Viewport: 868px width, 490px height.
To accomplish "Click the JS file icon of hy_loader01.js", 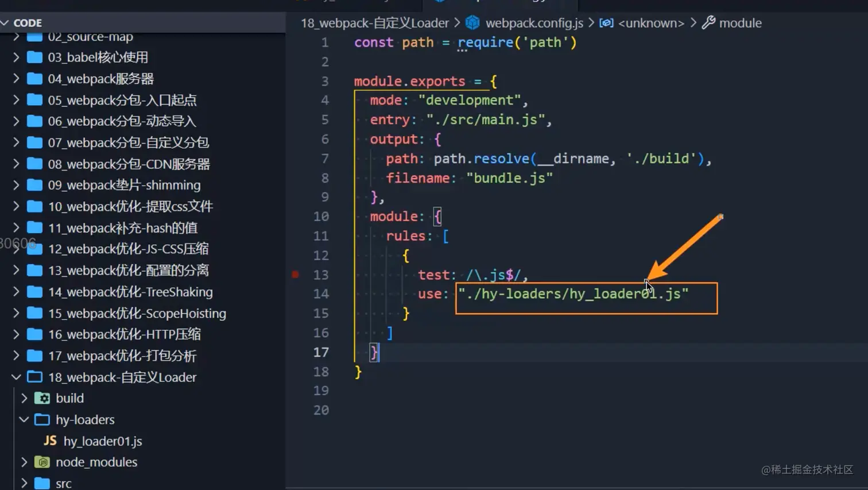I will click(x=51, y=441).
